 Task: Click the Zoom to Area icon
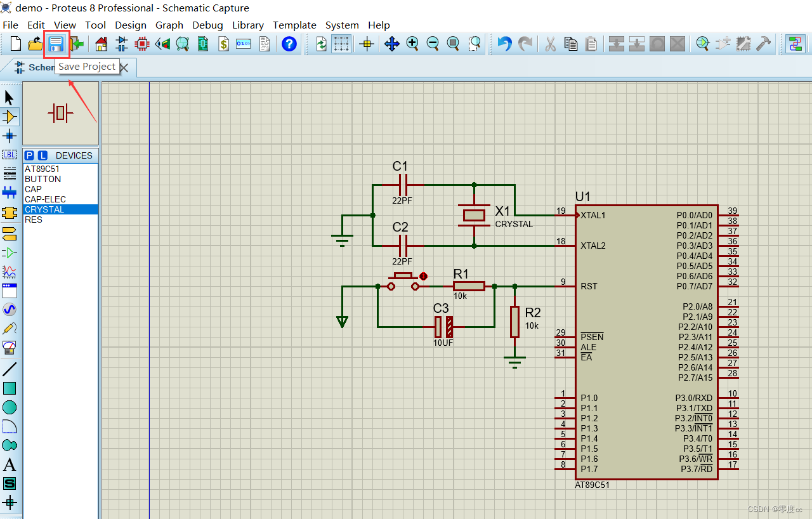(x=474, y=44)
